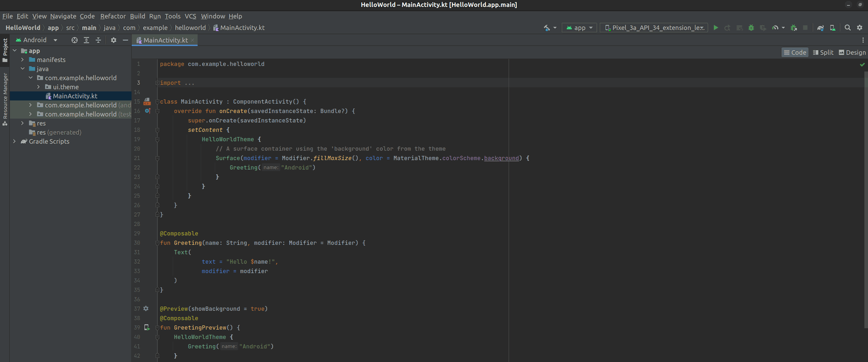Open the app run configuration dropdown
Image resolution: width=868 pixels, height=362 pixels.
(x=580, y=28)
